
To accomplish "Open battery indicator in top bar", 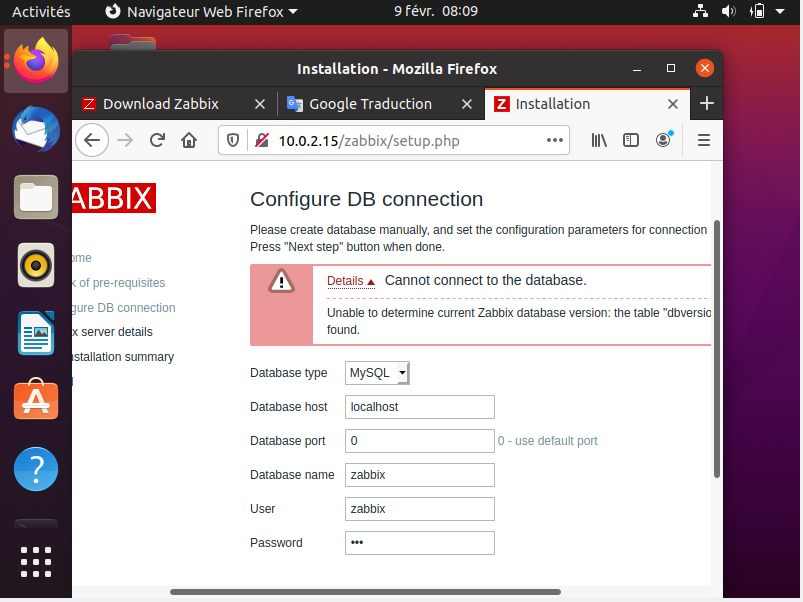I will point(757,11).
